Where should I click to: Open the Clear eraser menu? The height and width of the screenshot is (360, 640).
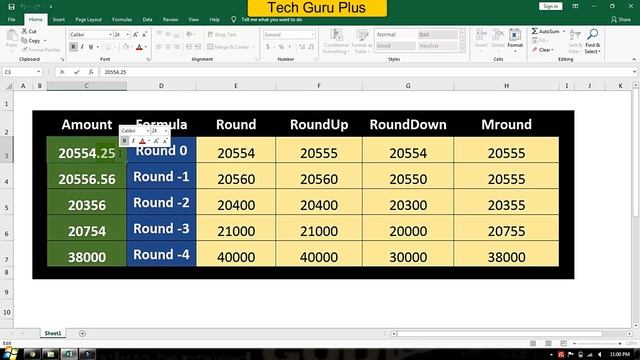click(x=542, y=50)
